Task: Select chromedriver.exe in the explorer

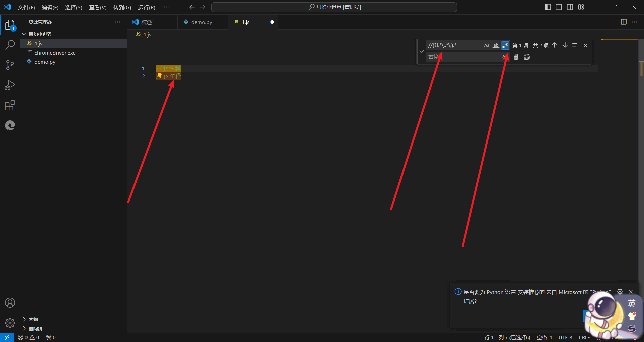Action: coord(55,53)
